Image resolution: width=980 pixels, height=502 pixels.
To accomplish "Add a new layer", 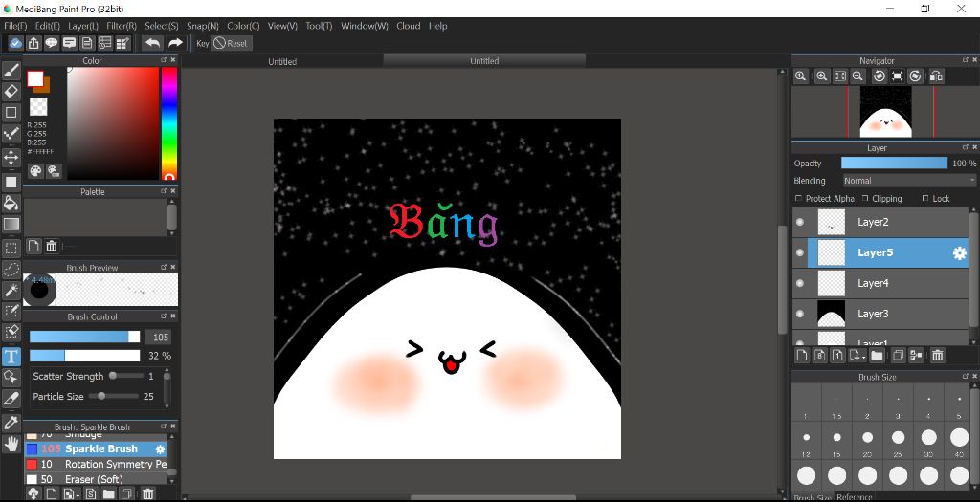I will click(x=802, y=356).
